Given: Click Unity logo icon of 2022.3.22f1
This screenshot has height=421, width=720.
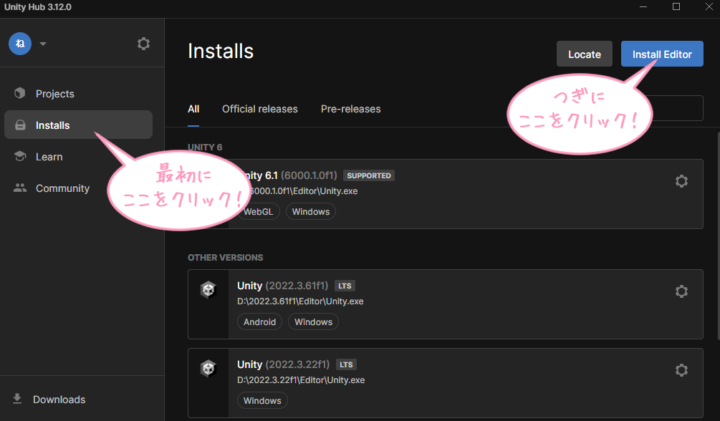Looking at the screenshot, I should click(x=208, y=368).
